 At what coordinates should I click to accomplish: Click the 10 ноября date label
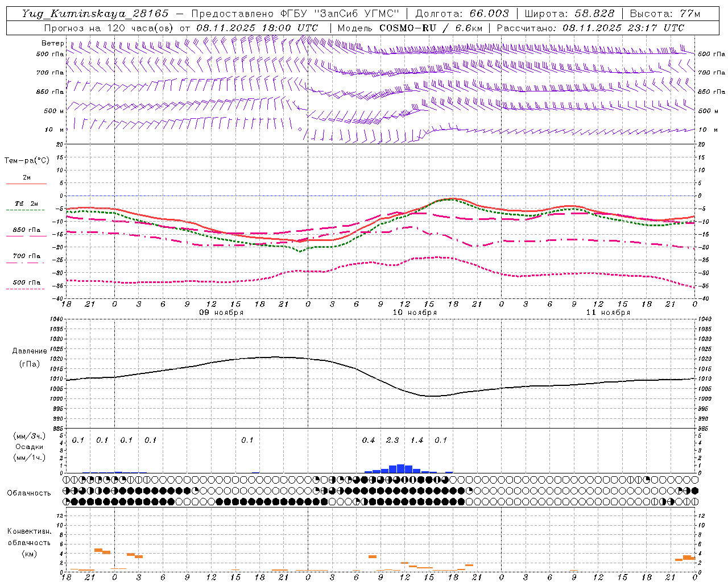click(415, 313)
